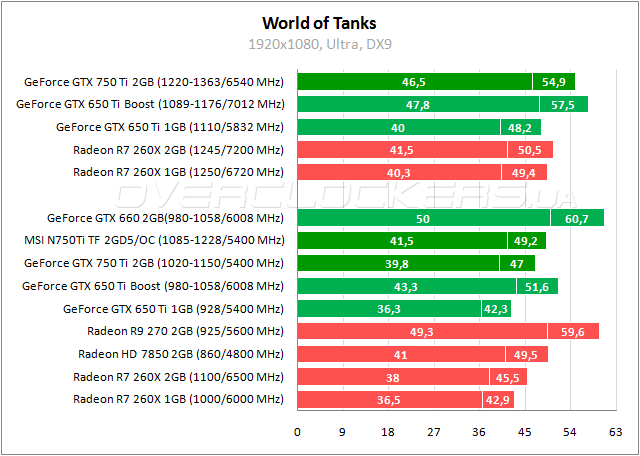
Task: Select the MSI N750Ti TF 2GD5/OC label
Action: [x=154, y=240]
